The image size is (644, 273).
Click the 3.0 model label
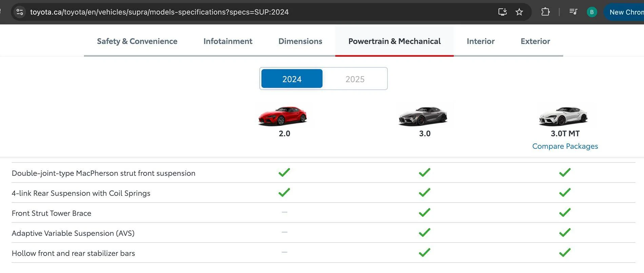click(425, 134)
